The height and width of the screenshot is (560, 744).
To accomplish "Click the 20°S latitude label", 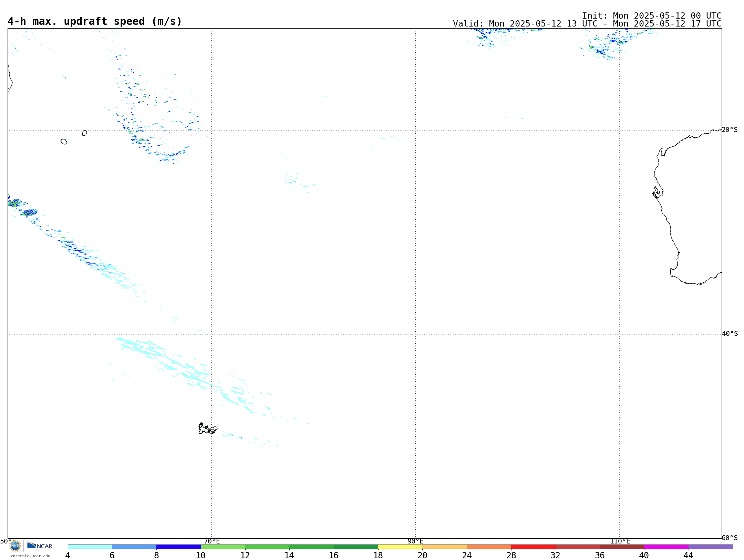I will pyautogui.click(x=730, y=130).
